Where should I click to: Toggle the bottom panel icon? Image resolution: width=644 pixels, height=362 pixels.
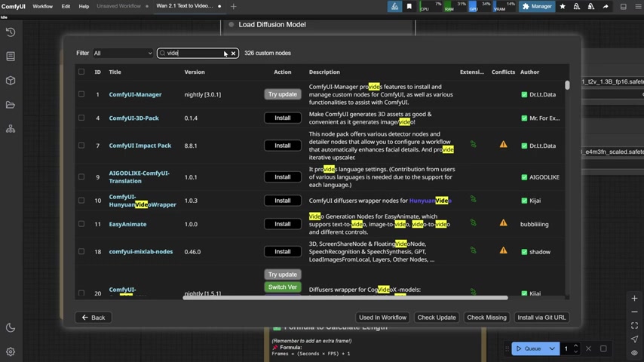623,7
